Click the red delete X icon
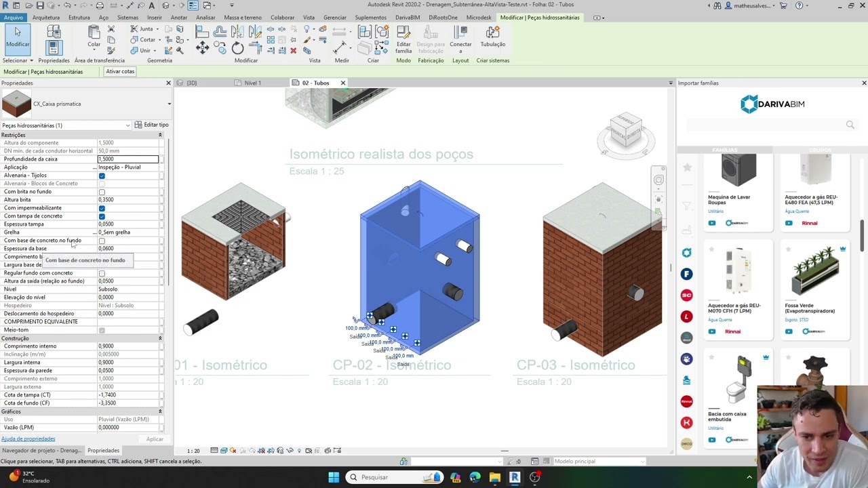Screen dimensions: 868x488 tap(293, 51)
